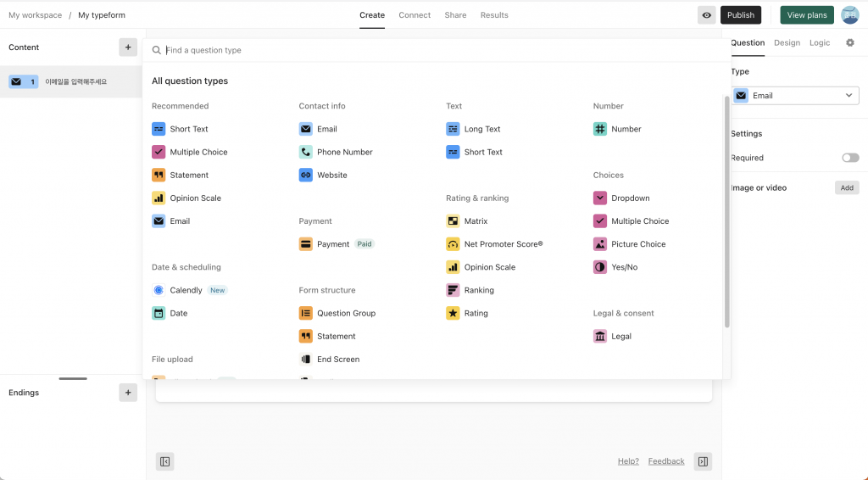Publish the typeform
The height and width of the screenshot is (480, 868).
click(x=741, y=15)
